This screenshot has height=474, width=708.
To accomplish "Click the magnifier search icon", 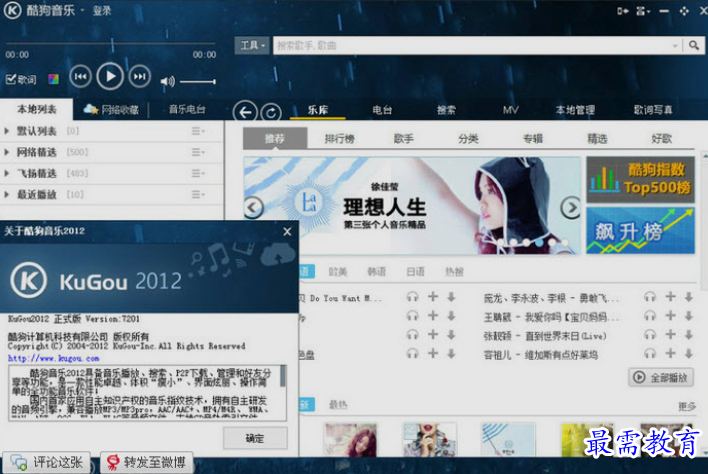I will click(x=694, y=45).
